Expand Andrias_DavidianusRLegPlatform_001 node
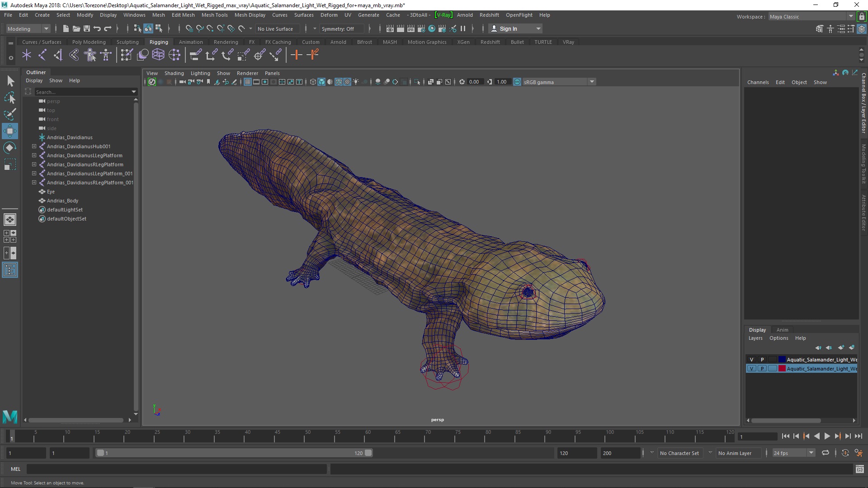 click(x=34, y=183)
